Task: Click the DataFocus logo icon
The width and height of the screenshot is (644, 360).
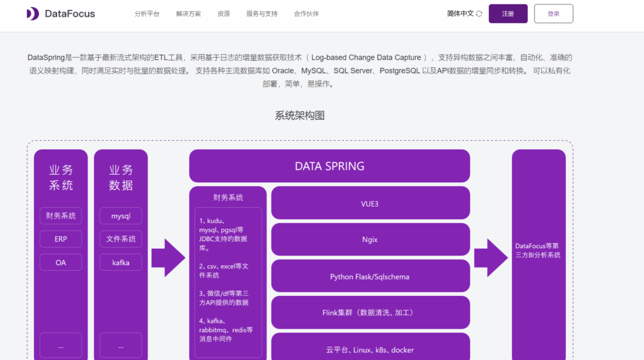Action: [x=33, y=14]
